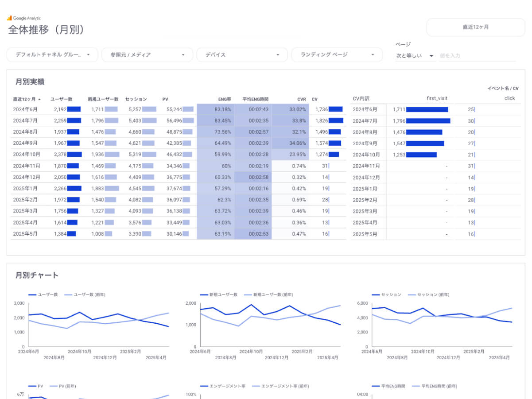Sort table by セッション column header
This screenshot has height=399, width=532.
click(x=136, y=99)
